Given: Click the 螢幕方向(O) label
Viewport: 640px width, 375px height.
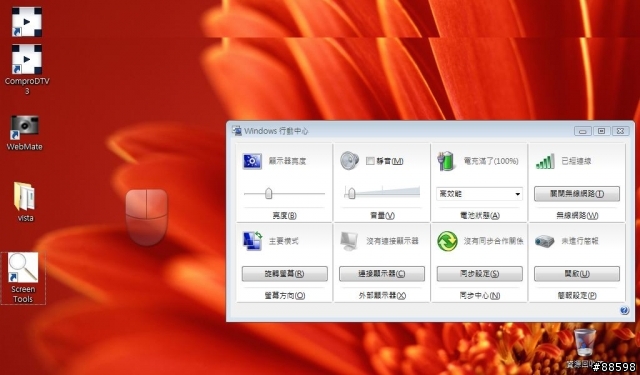Looking at the screenshot, I should tap(284, 295).
